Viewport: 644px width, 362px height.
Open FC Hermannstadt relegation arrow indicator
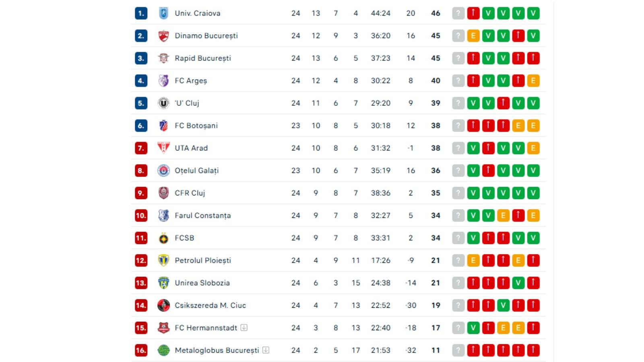click(244, 327)
